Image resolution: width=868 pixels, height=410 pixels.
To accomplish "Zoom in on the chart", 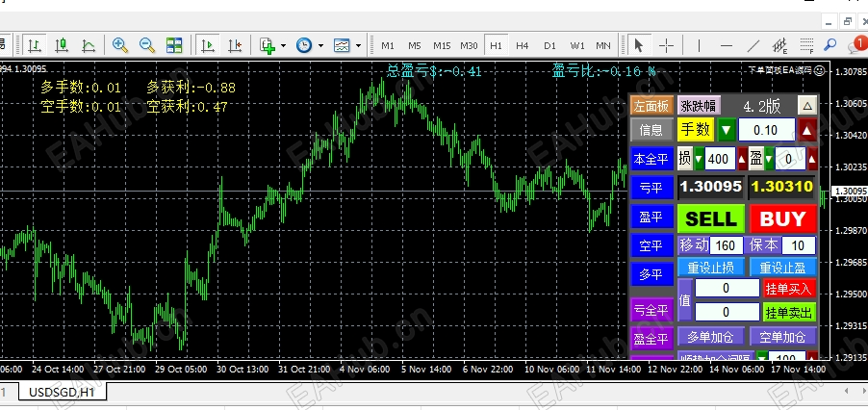I will click(x=120, y=45).
